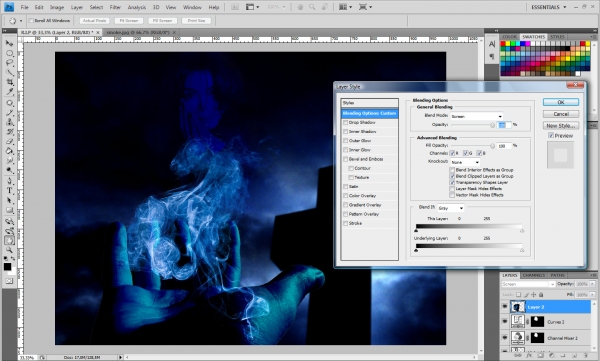Image resolution: width=600 pixels, height=361 pixels.
Task: Toggle Layer Mask Hides Effects checkbox
Action: pyautogui.click(x=452, y=189)
